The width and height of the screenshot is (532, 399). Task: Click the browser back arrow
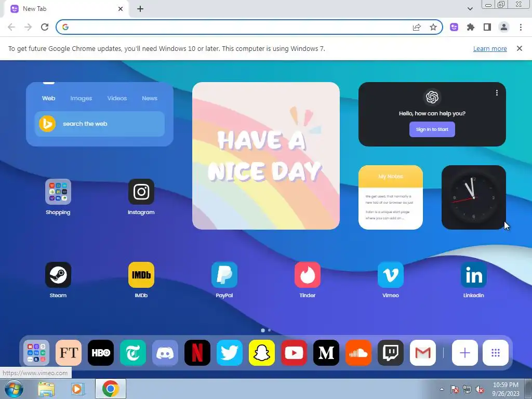[11, 27]
